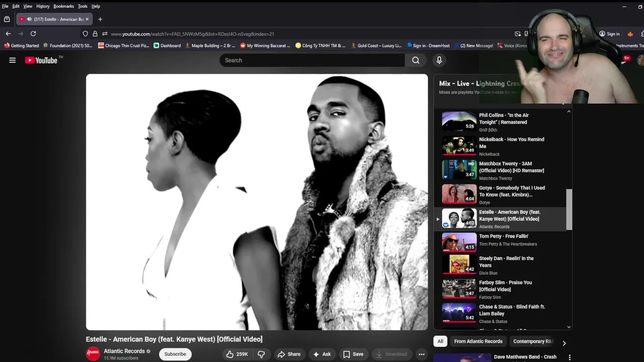Screen dimensions: 644x362
Task: Open Gold Coast Luxury bookmark
Action: pos(376,46)
